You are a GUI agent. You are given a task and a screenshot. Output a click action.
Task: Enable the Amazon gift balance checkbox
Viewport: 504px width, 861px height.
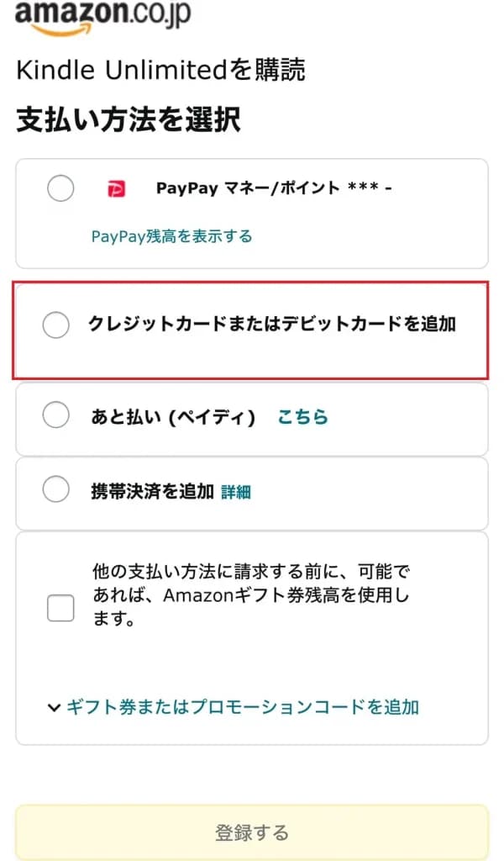point(60,607)
